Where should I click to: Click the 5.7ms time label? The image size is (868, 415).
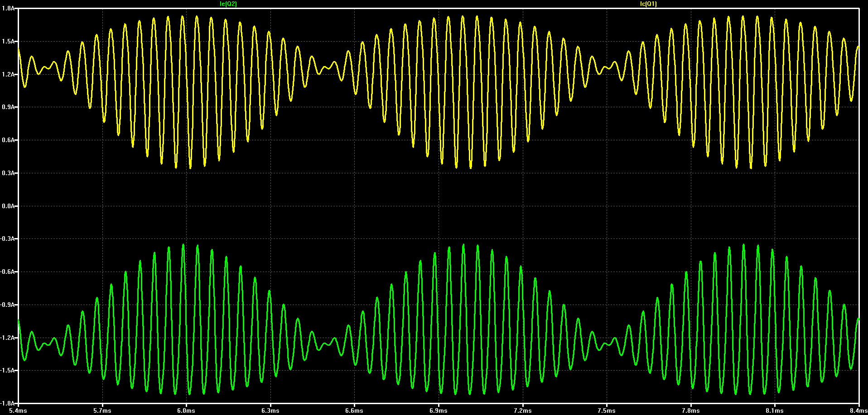(102, 411)
